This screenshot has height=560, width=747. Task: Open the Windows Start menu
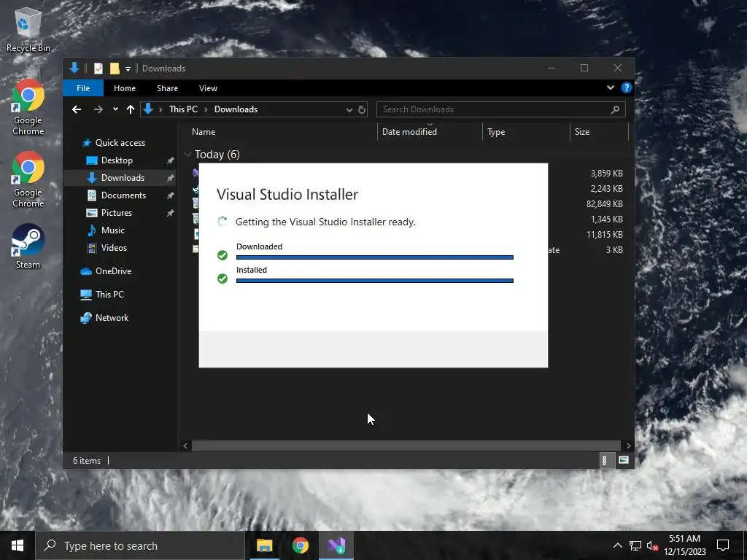(18, 545)
